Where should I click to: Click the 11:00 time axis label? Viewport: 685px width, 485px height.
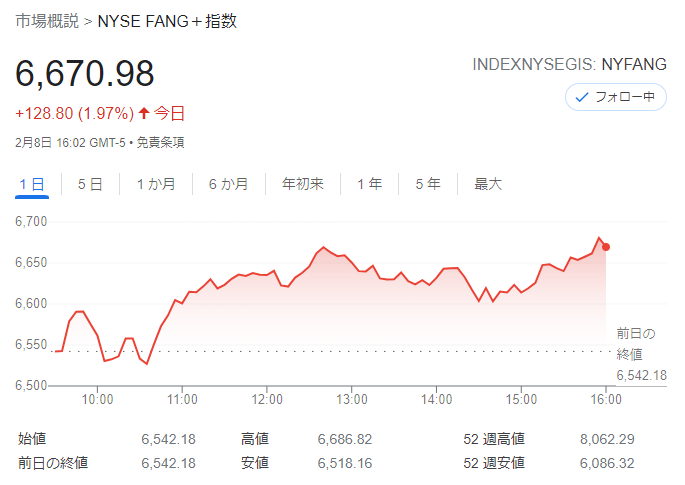(x=182, y=399)
